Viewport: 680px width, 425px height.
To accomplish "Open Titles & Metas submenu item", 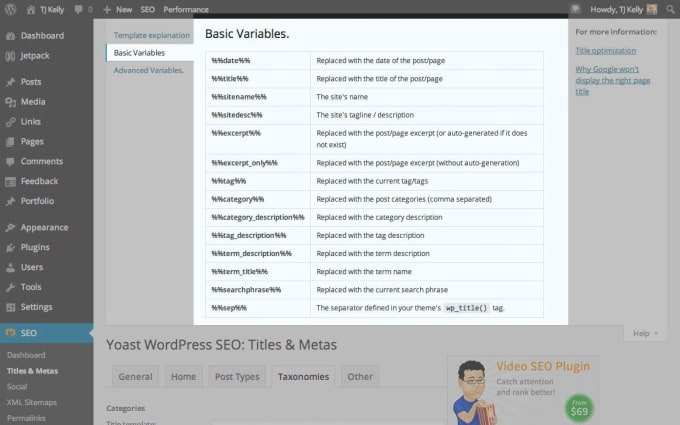I will click(x=33, y=371).
